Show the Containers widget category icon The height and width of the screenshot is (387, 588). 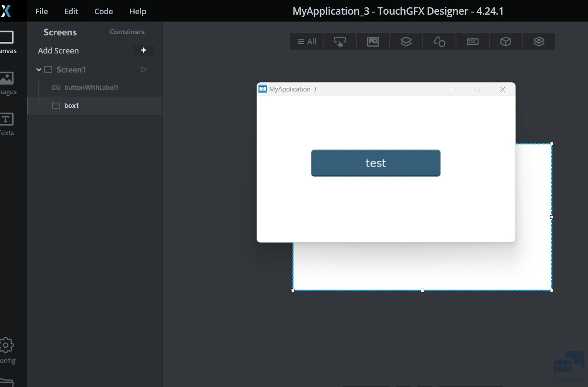coord(406,41)
